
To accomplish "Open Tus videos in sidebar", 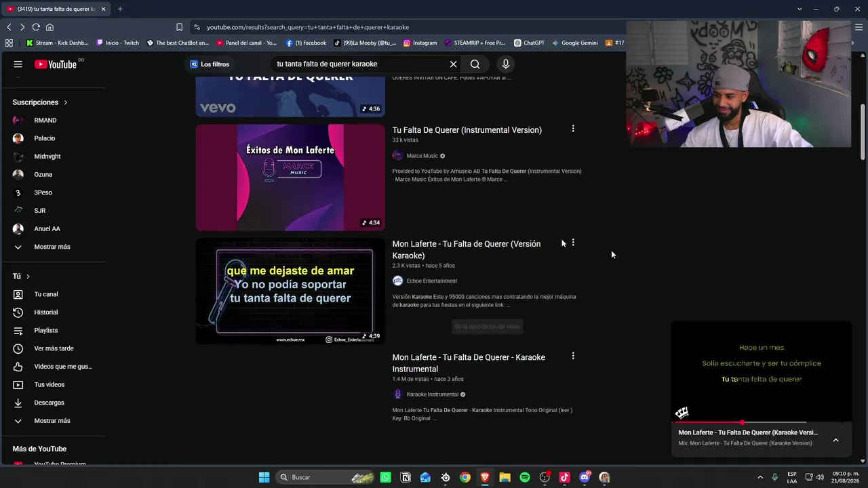I will click(53, 384).
